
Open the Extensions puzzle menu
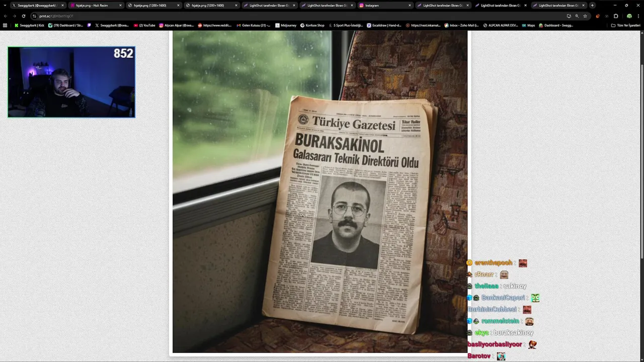pos(616,16)
